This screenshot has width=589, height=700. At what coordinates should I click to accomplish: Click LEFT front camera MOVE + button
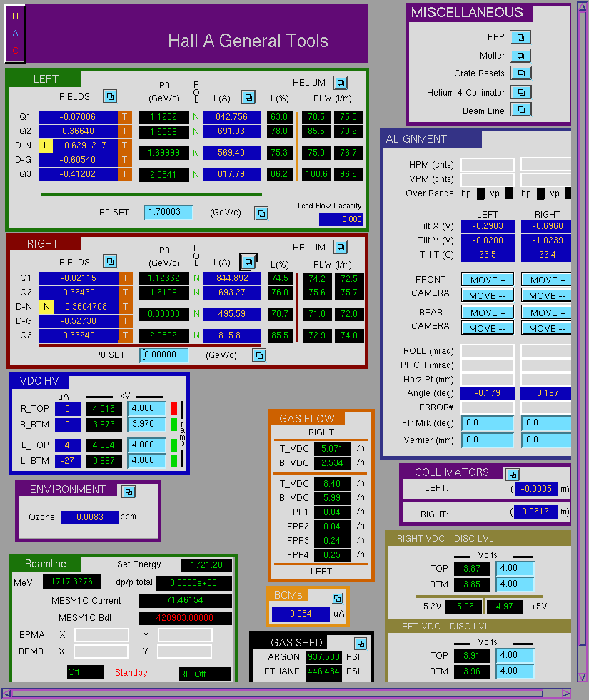point(488,280)
